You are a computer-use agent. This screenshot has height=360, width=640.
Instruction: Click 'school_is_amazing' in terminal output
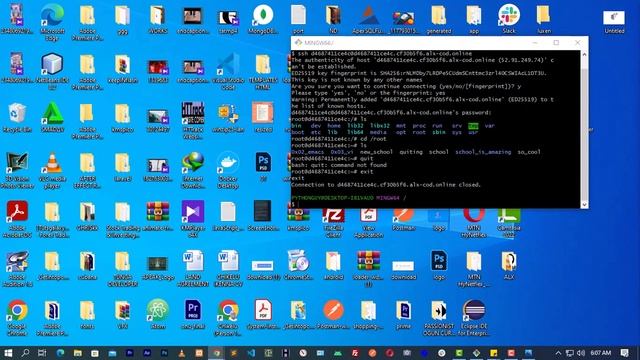pyautogui.click(x=483, y=152)
